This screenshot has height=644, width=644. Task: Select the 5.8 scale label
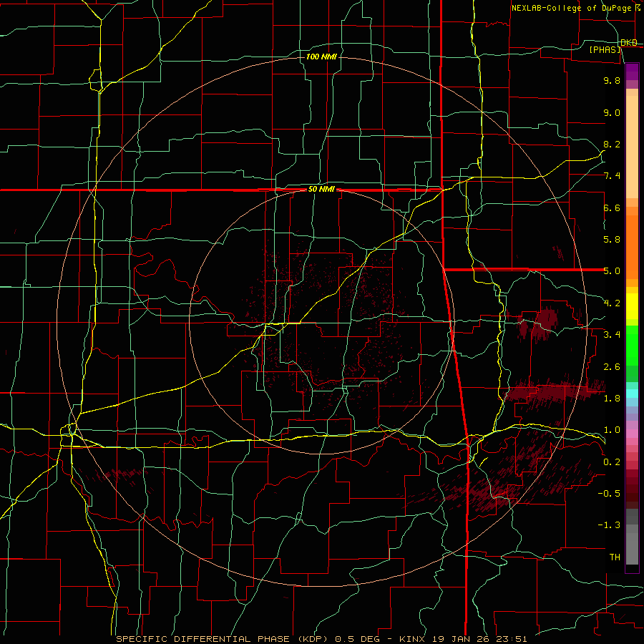point(612,240)
